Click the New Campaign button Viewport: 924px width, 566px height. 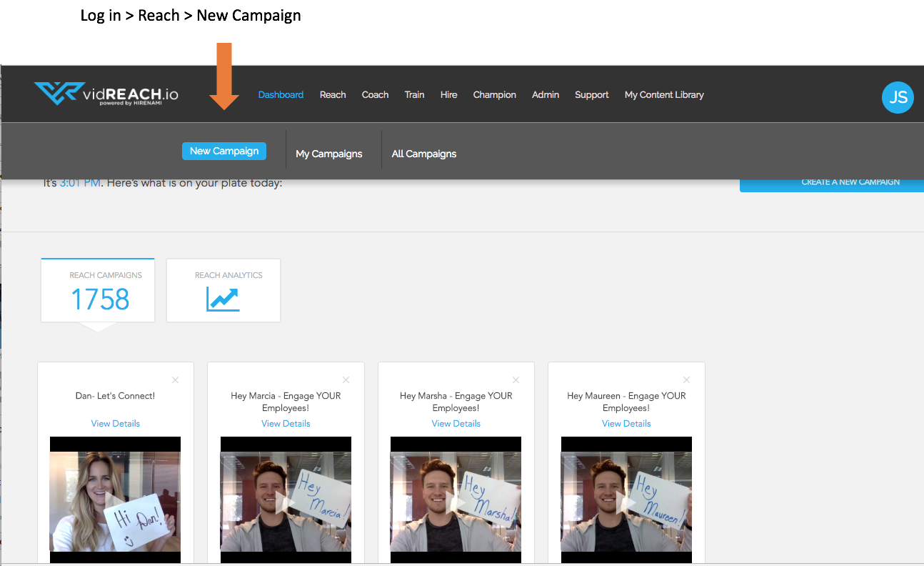[x=224, y=151]
